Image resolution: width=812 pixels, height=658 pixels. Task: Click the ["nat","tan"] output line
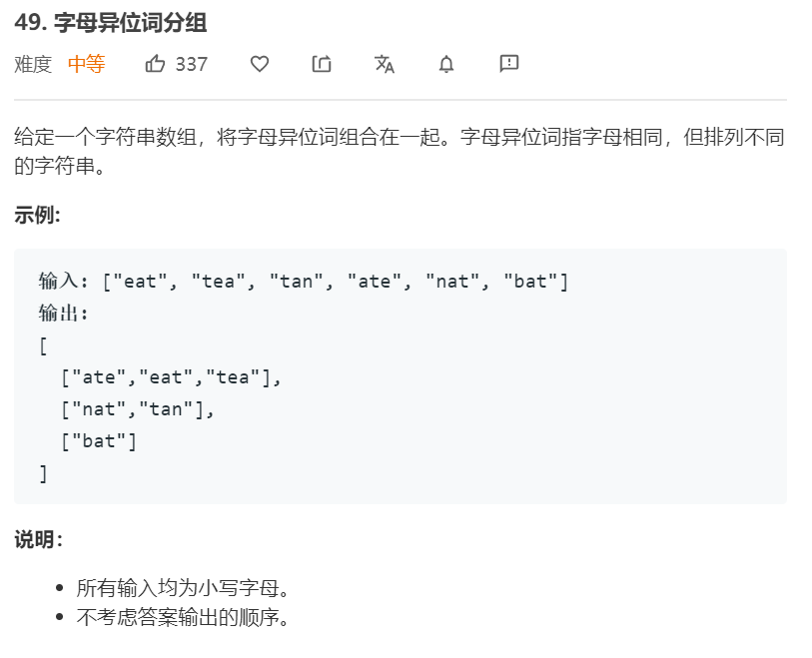[138, 409]
